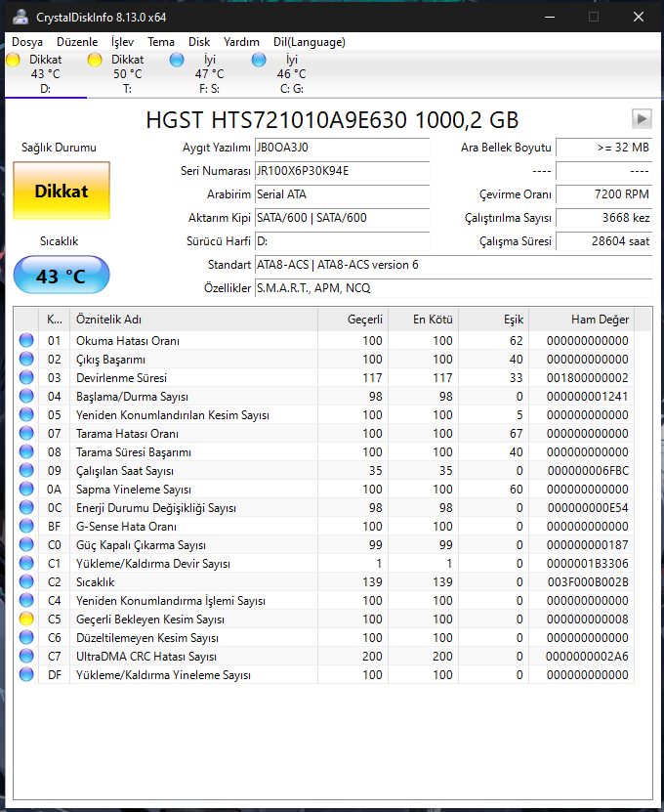
Task: Click status icon for Güç Kapalı Çıkarma Sayısı
Action: [x=26, y=545]
